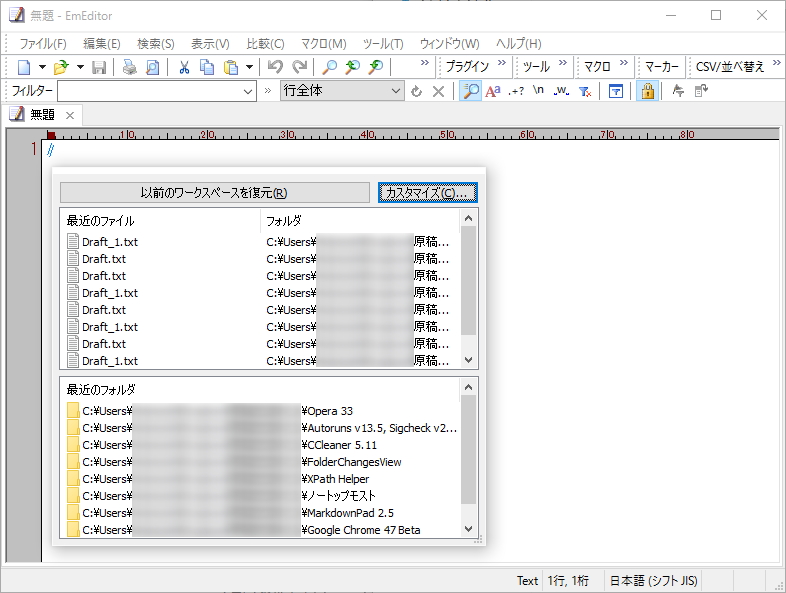Click the Cut scissors icon
This screenshot has height=593, width=786.
pos(184,67)
